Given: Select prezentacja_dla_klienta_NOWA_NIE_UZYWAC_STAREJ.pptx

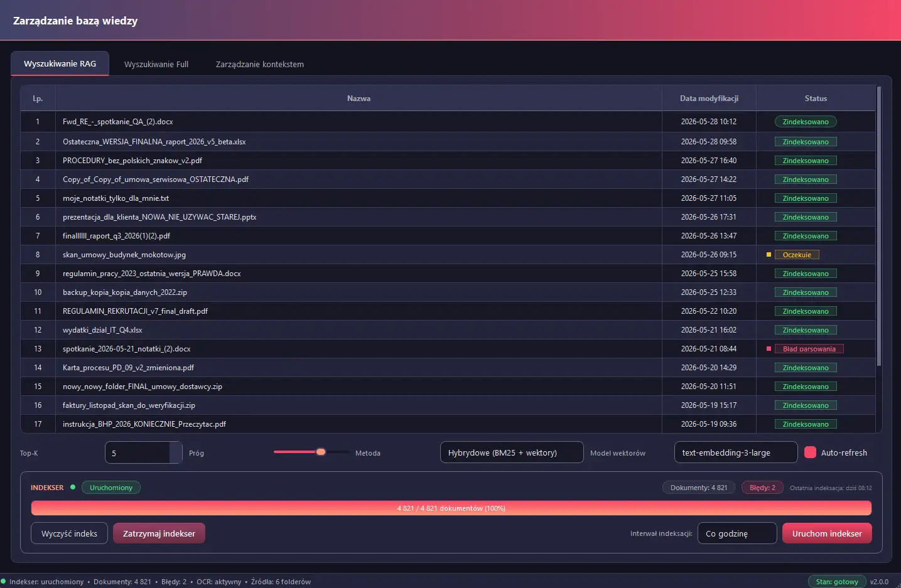Looking at the screenshot, I should tap(159, 217).
